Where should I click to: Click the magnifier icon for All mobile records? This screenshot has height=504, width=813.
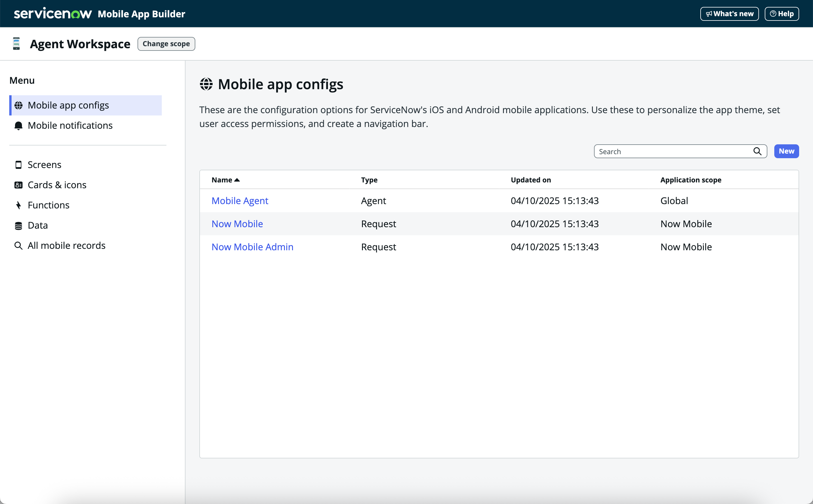18,246
